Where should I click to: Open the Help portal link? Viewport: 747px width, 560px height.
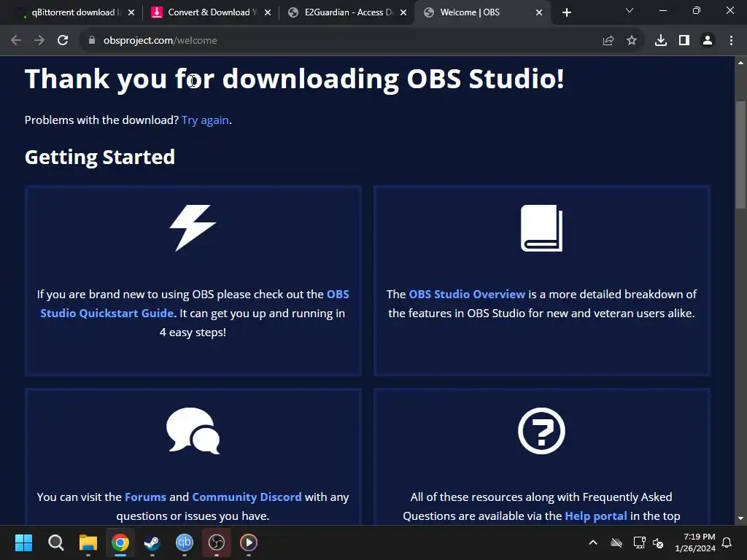click(x=596, y=516)
